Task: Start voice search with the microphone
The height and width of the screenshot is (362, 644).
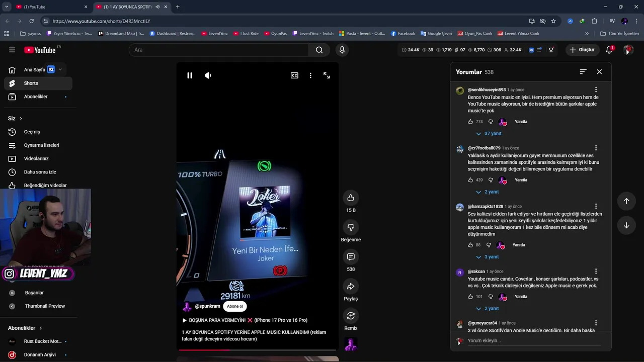Action: tap(342, 50)
